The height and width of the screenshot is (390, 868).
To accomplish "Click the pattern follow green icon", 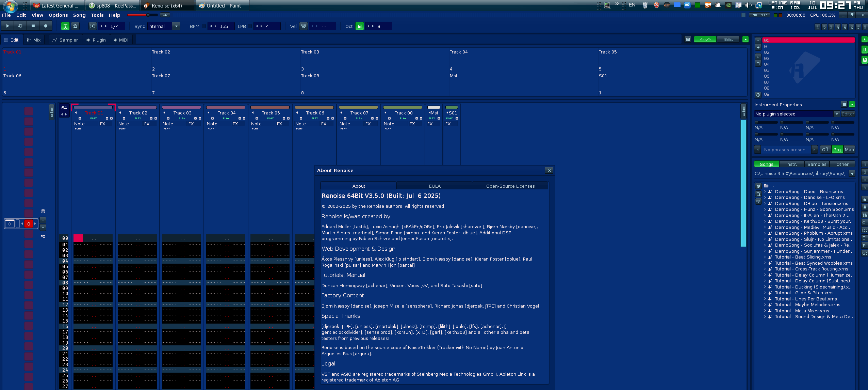I will (65, 26).
